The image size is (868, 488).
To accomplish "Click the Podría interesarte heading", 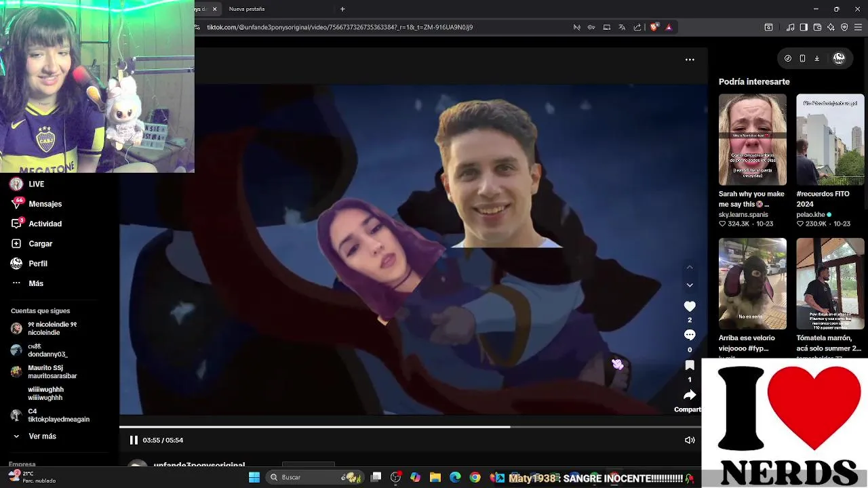I will coord(754,81).
